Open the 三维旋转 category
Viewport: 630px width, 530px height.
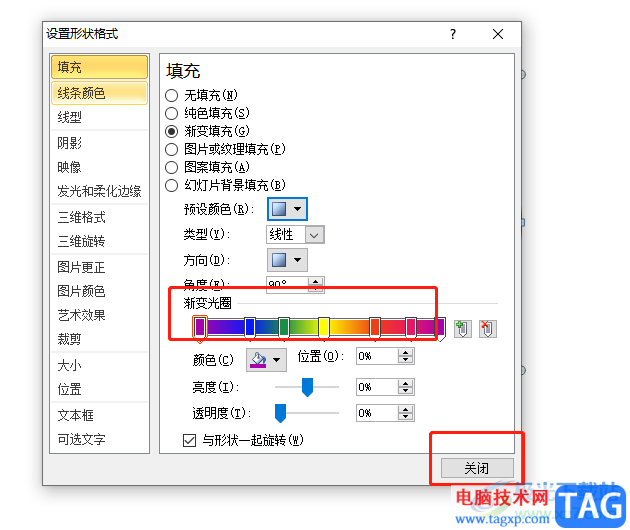click(99, 241)
